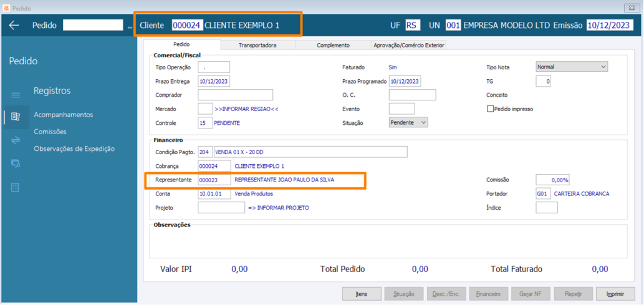Switch to the Pedido tab

181,44
